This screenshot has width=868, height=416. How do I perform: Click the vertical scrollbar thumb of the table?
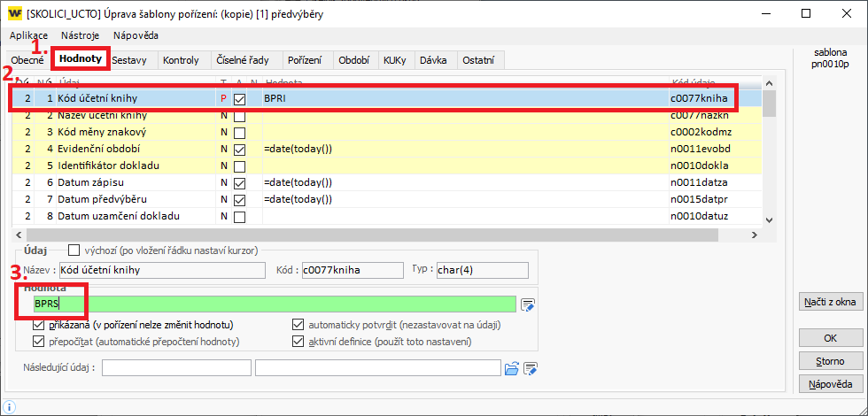[770, 104]
